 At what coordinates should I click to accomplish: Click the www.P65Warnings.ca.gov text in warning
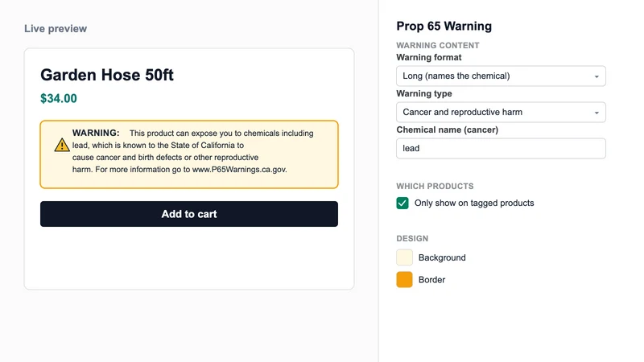pyautogui.click(x=239, y=169)
